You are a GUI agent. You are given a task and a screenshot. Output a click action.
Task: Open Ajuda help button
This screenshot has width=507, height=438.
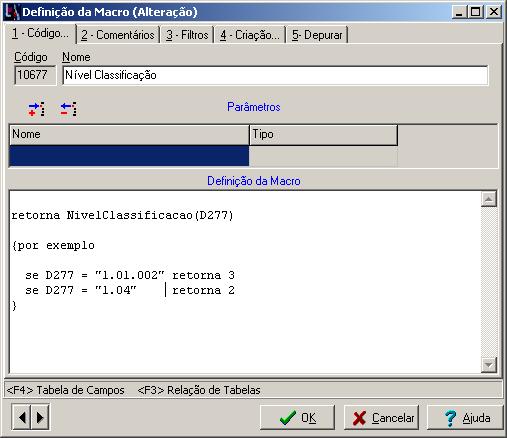pyautogui.click(x=465, y=417)
